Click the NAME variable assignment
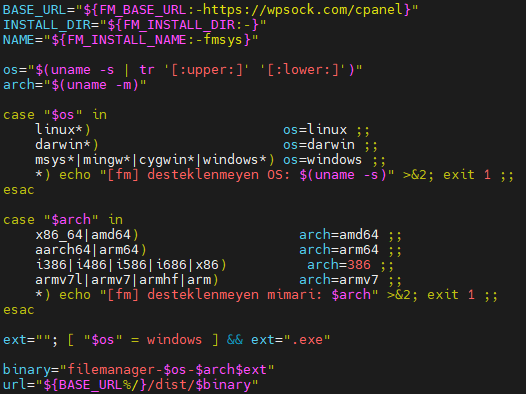Image resolution: width=526 pixels, height=394 pixels. (130, 40)
